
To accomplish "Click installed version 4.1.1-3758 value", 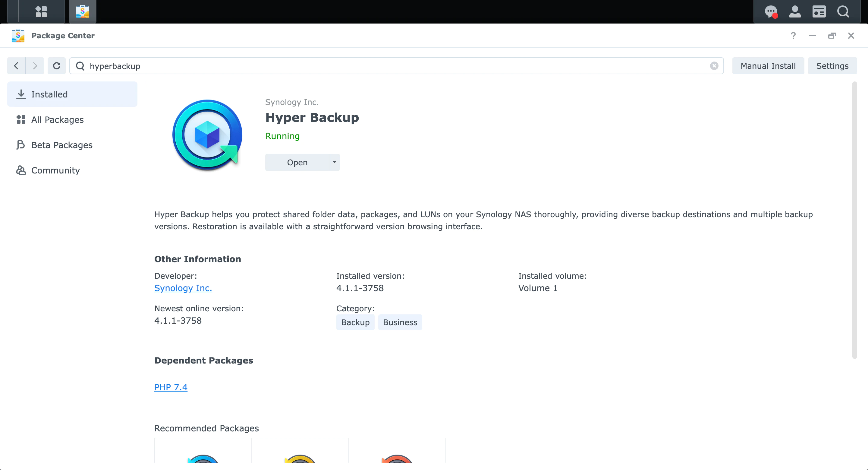I will tap(360, 288).
